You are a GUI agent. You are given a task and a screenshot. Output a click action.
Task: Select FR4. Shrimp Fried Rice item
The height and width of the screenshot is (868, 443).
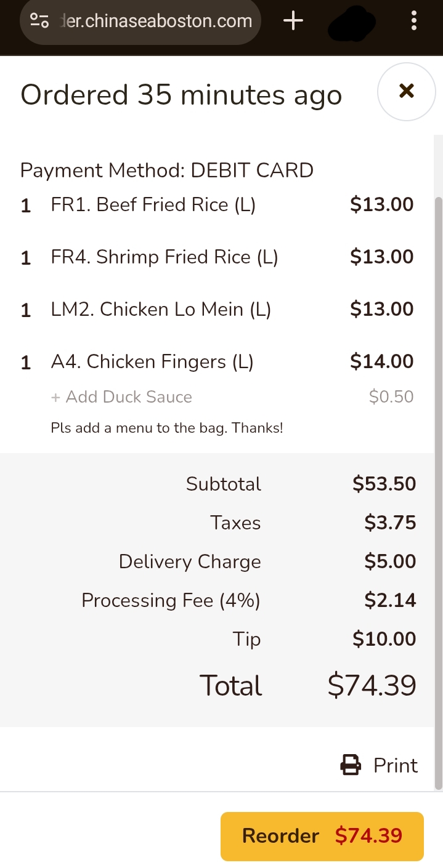point(164,257)
